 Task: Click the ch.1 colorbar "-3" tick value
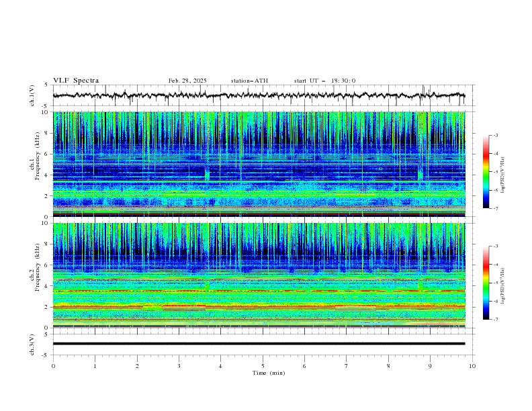click(496, 135)
